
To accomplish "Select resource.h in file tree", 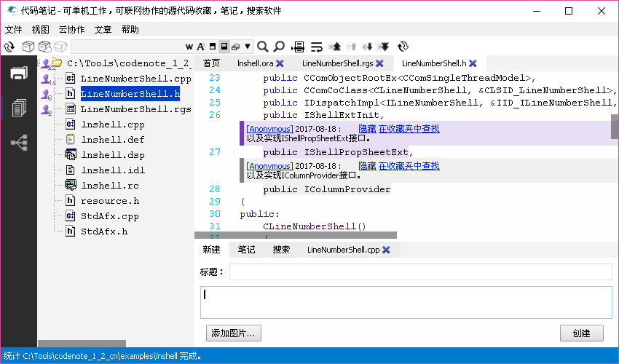I will [x=110, y=201].
